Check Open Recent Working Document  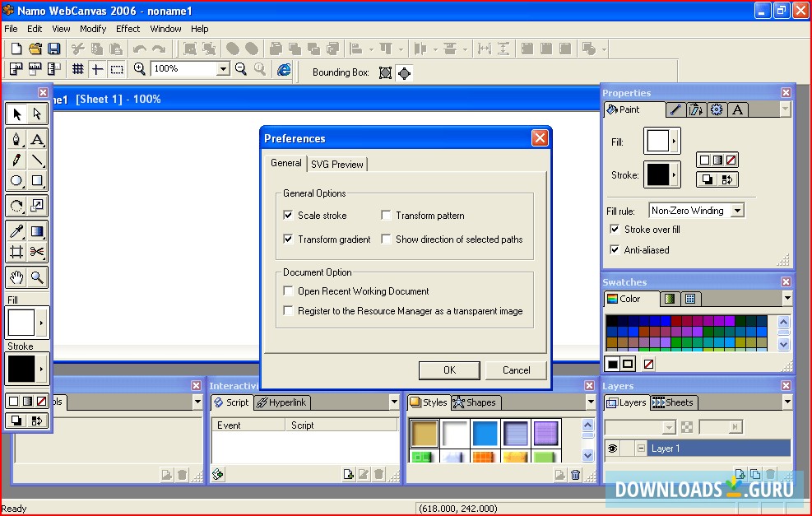coord(289,291)
